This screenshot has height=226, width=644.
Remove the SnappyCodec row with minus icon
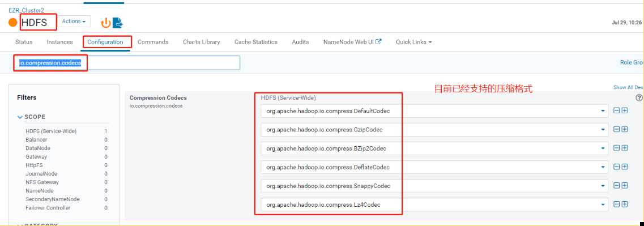[x=616, y=185]
